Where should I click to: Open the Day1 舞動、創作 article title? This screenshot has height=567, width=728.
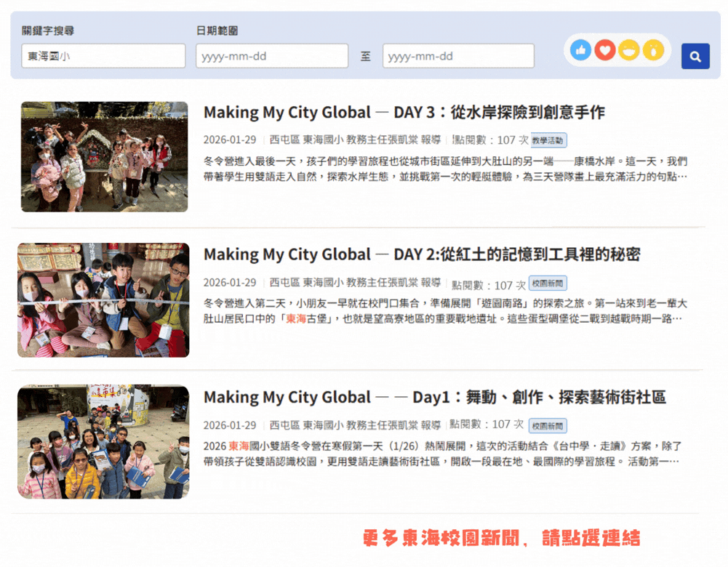click(434, 397)
